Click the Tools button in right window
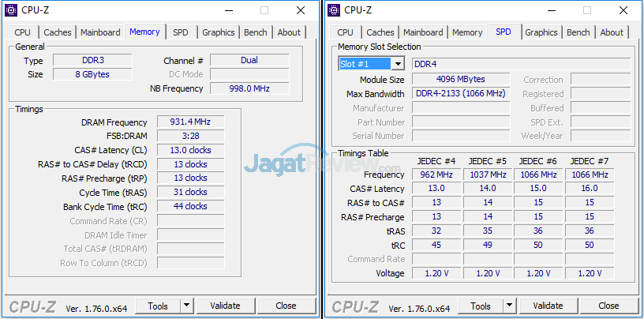 point(481,306)
